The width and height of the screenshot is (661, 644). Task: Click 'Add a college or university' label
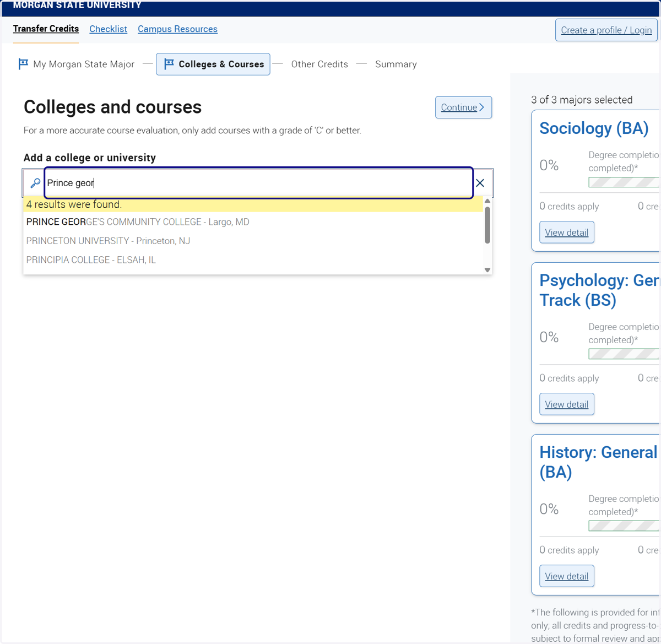coord(90,158)
